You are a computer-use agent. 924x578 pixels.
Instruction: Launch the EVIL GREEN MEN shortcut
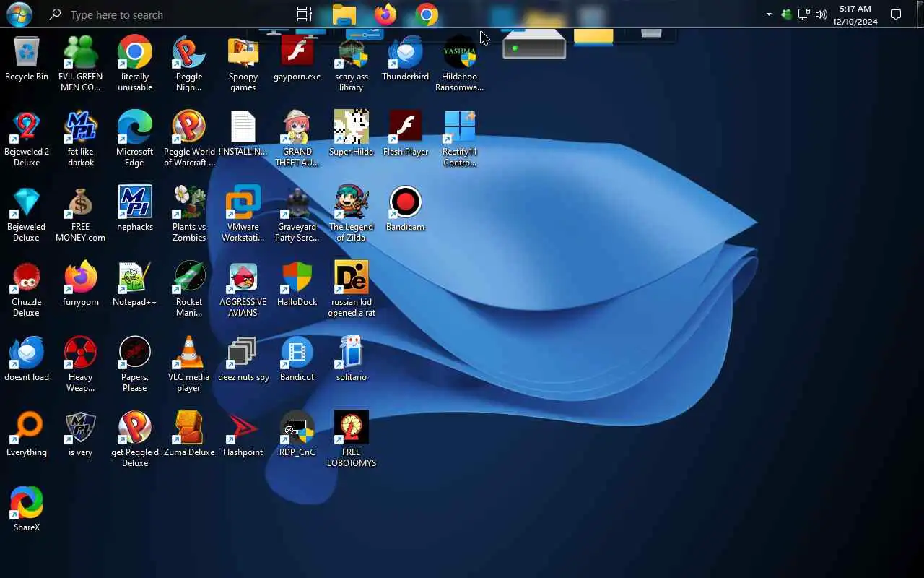click(x=80, y=64)
